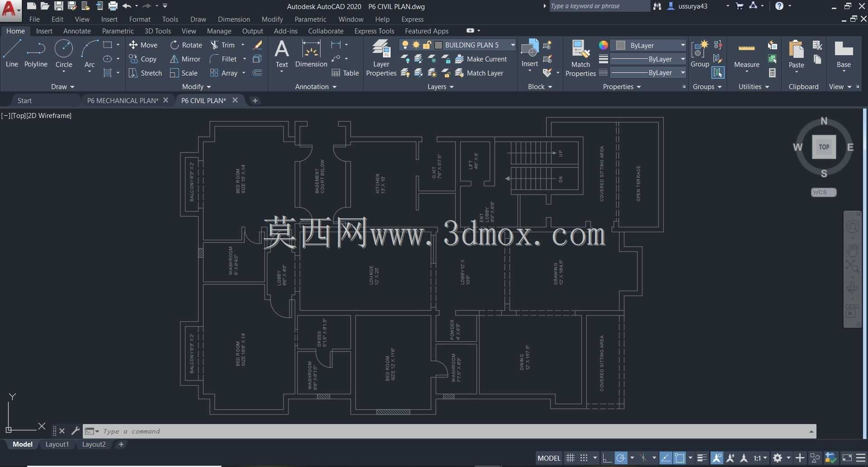Click the Base view button
Screen dimensions: 868x467
coord(844,54)
